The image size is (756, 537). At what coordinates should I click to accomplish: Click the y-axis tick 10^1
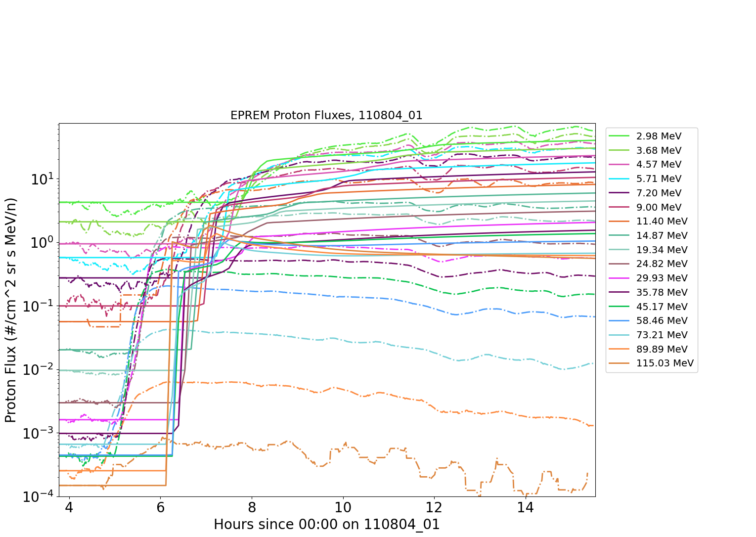click(42, 179)
